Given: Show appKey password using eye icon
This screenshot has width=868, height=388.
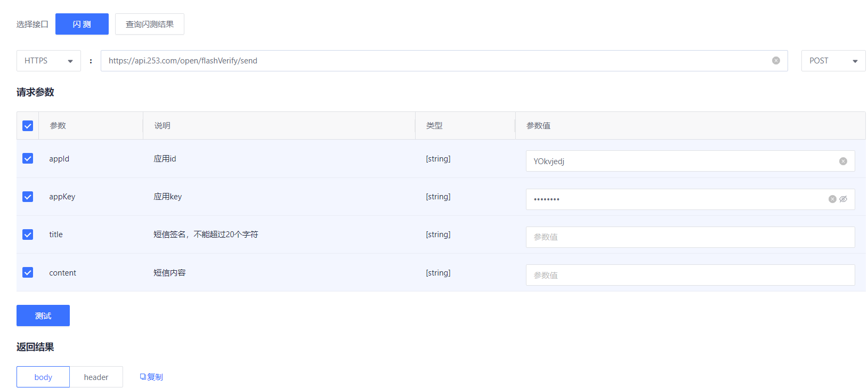Looking at the screenshot, I should point(843,199).
